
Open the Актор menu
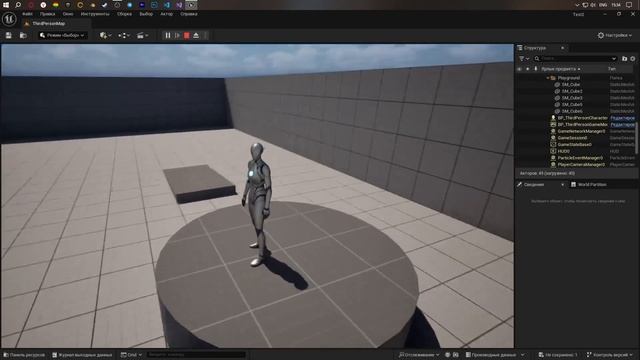[x=167, y=14]
